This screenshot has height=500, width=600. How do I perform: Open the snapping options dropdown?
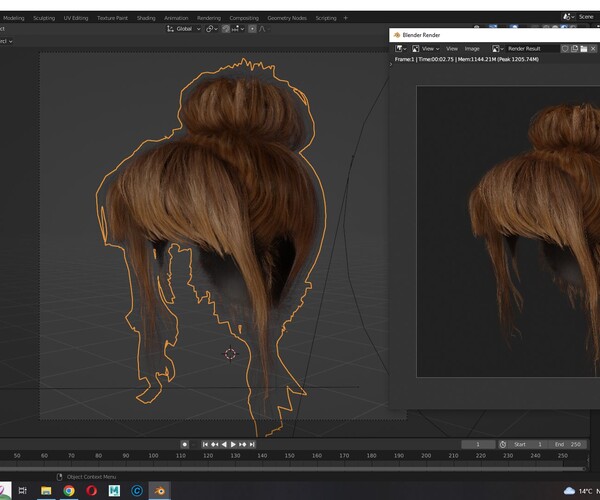click(x=238, y=29)
